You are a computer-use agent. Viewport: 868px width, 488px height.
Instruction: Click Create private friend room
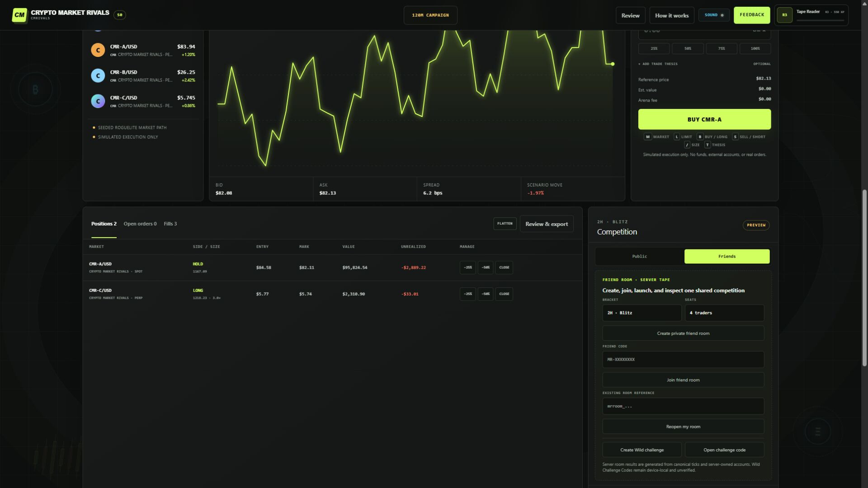click(x=683, y=333)
